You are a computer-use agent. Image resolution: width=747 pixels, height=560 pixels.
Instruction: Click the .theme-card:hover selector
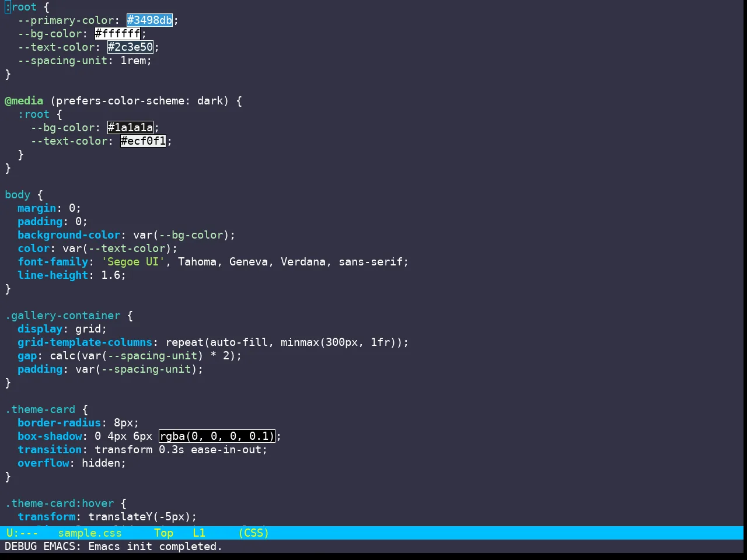60,503
